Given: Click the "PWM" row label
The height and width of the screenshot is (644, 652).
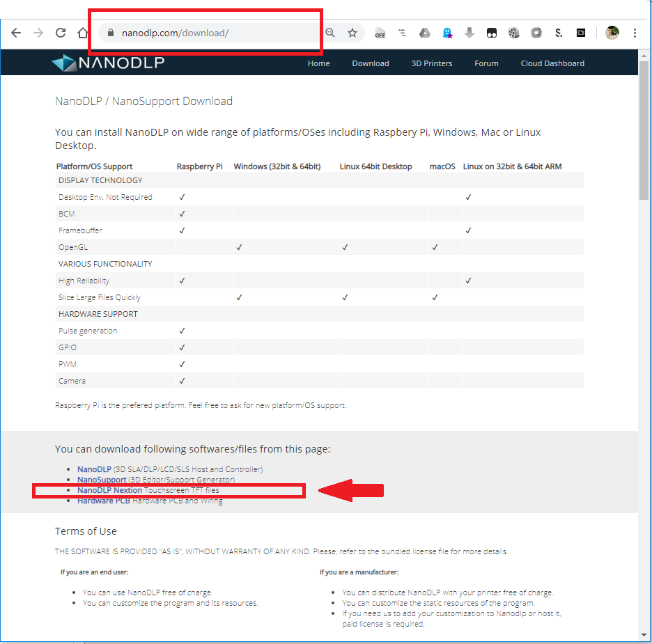Looking at the screenshot, I should (x=68, y=364).
